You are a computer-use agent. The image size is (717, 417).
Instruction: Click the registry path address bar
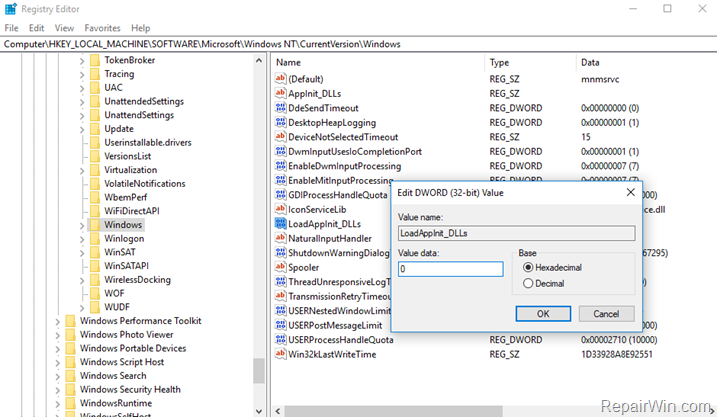(x=358, y=44)
